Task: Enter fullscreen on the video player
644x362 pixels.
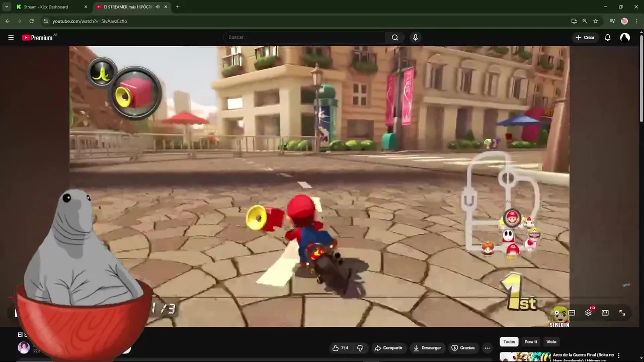Action: pos(622,313)
